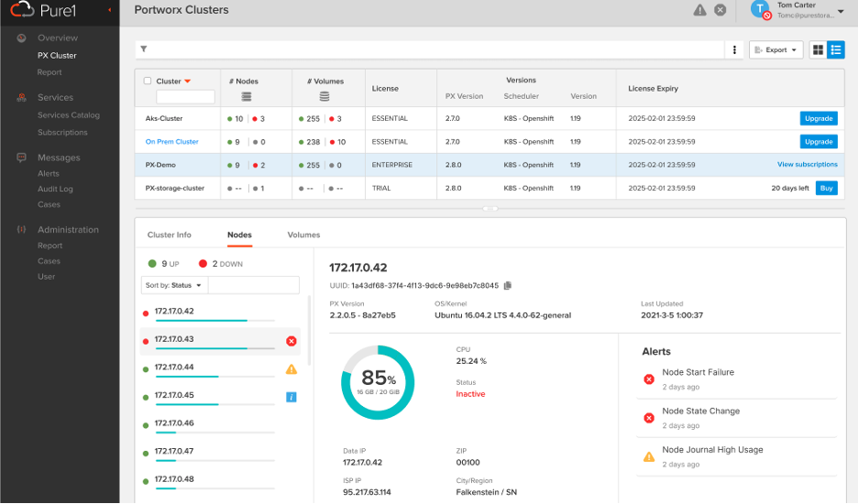Select the Aks-Cluster row
This screenshot has width=858, height=504.
(x=489, y=118)
